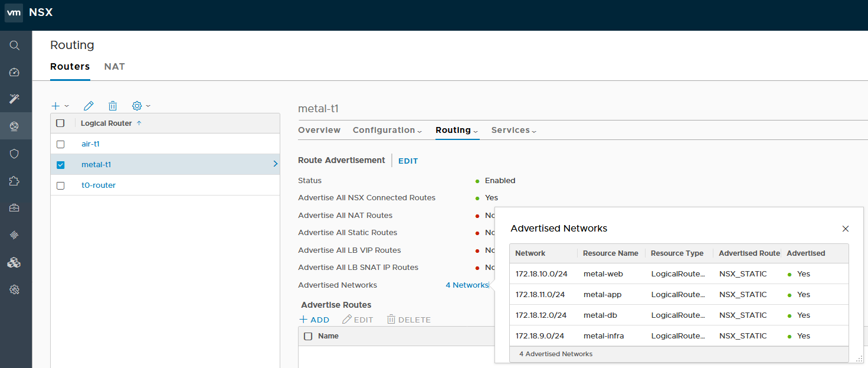Click the 4 Networks link
Screen dimensions: 868x368
(467, 285)
